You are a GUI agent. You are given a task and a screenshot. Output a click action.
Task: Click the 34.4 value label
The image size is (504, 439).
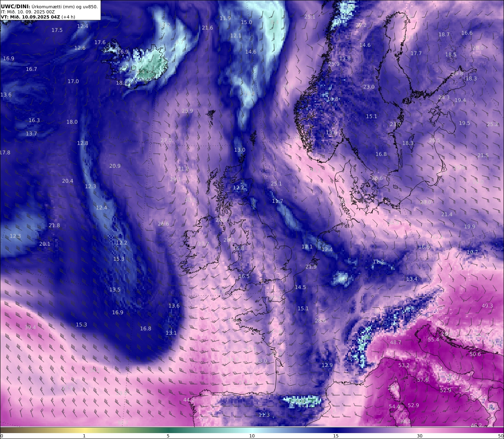[405, 422]
